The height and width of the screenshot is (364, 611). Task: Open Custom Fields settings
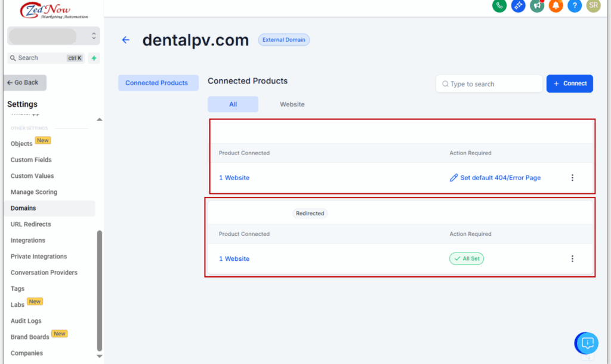click(x=31, y=160)
